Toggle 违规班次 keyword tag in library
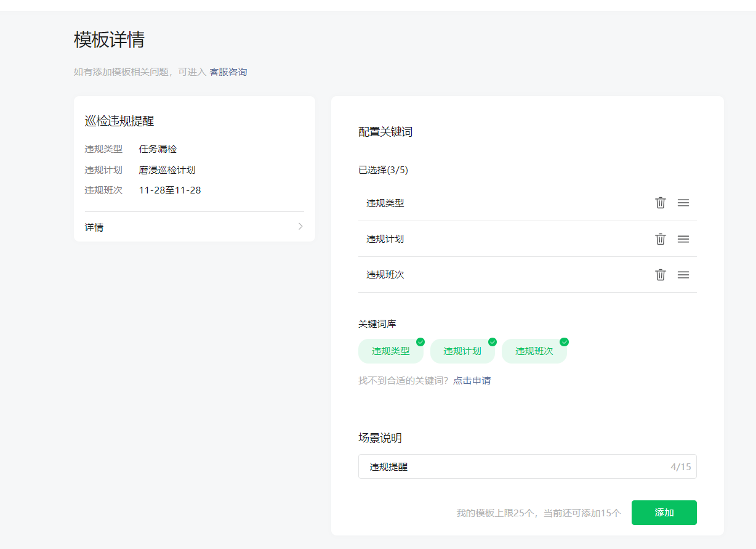Image resolution: width=756 pixels, height=549 pixels. click(x=534, y=351)
